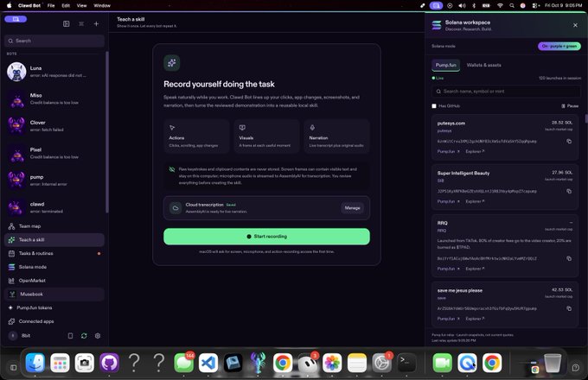Open the Luna bot chat

pos(54,72)
